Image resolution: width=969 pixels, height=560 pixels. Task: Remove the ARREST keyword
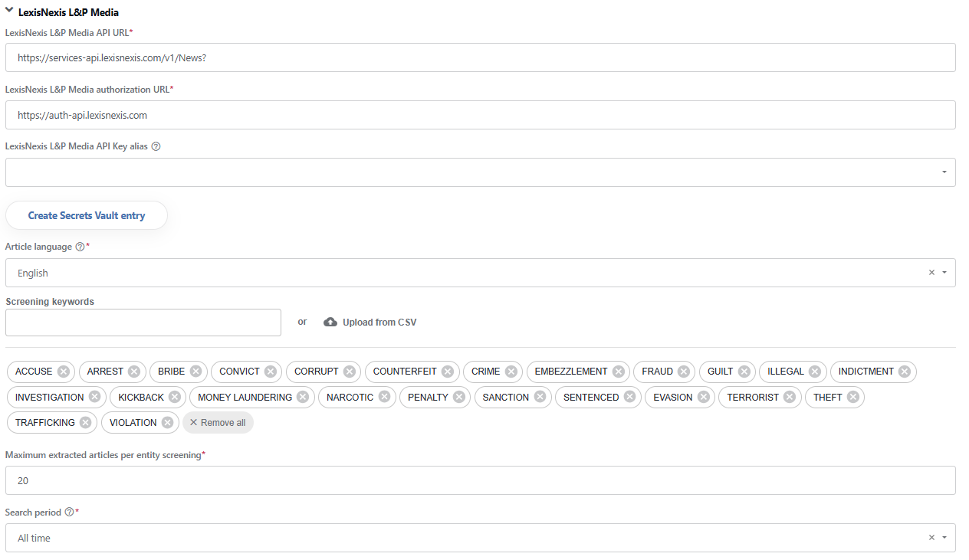[x=134, y=372]
